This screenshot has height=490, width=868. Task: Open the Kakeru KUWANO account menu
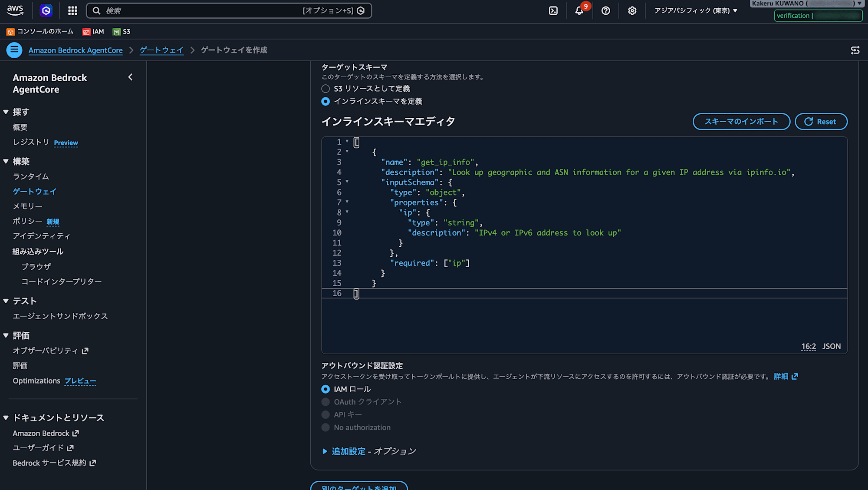click(x=806, y=3)
